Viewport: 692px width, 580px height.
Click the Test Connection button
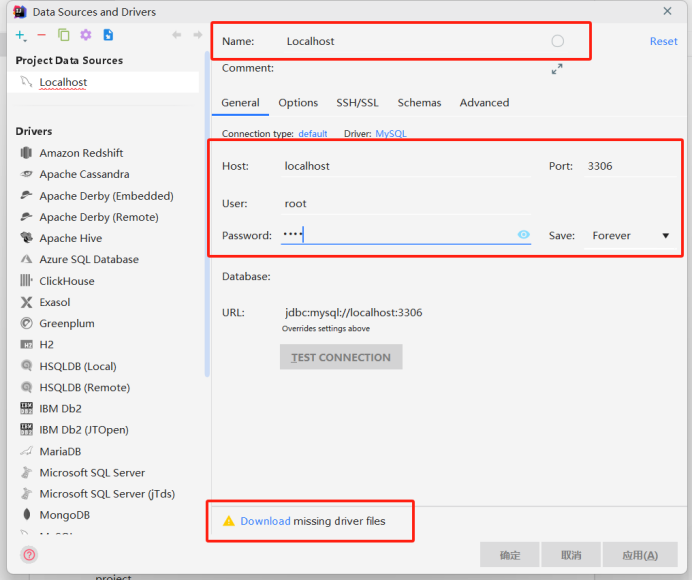[x=341, y=357]
